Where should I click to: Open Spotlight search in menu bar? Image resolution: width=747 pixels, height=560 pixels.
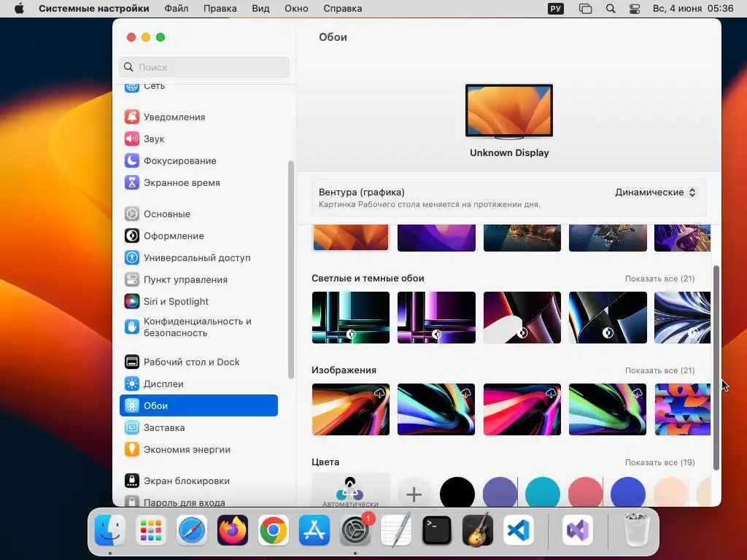click(x=611, y=9)
